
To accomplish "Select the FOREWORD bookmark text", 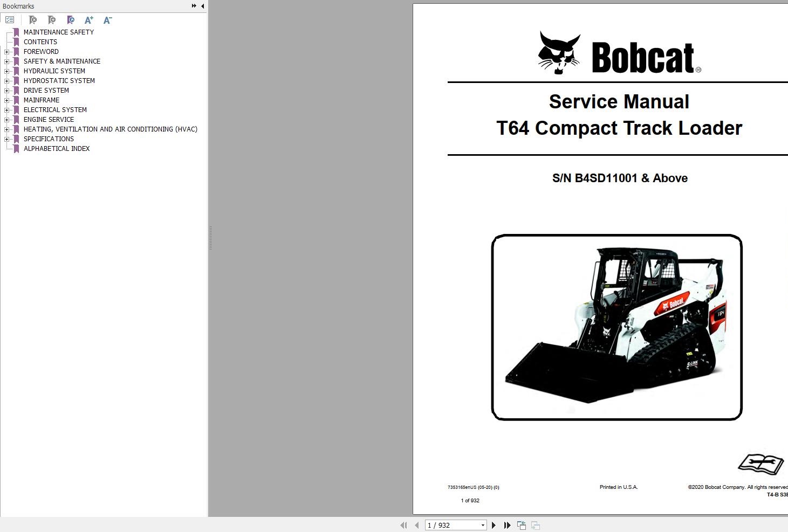I will click(41, 52).
